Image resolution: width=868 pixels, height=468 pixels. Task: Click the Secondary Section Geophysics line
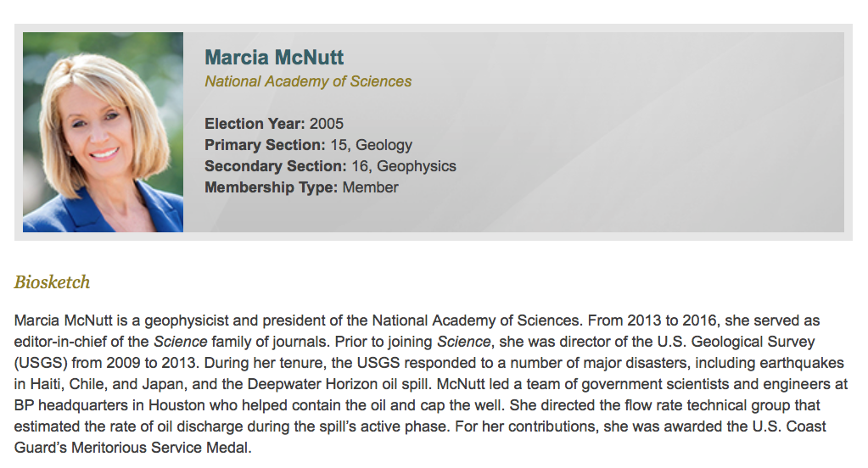coord(330,166)
